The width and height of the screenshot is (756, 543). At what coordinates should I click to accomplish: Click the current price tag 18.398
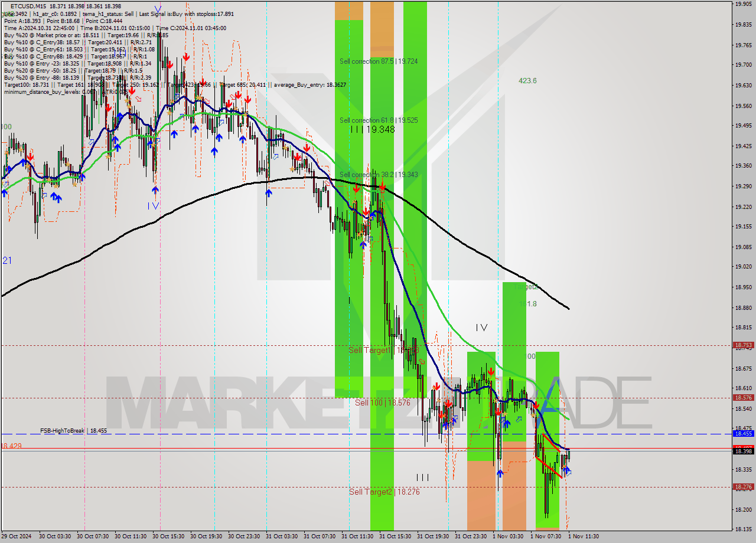[742, 452]
